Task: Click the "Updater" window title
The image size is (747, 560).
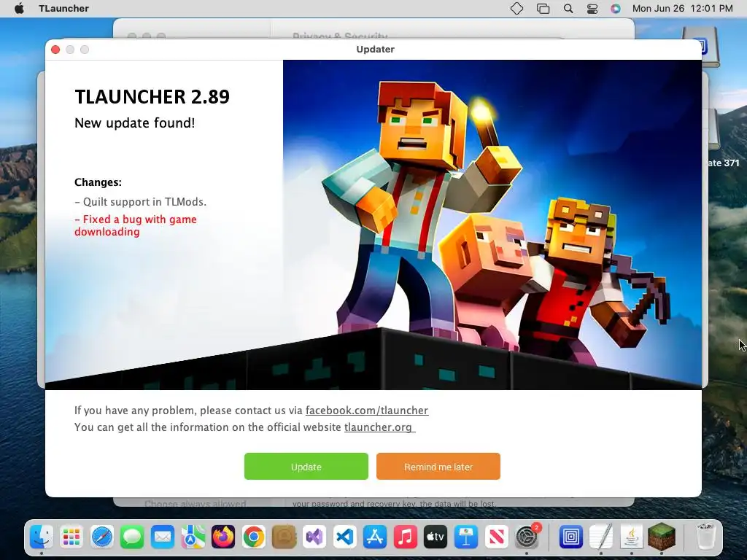Action: [376, 49]
